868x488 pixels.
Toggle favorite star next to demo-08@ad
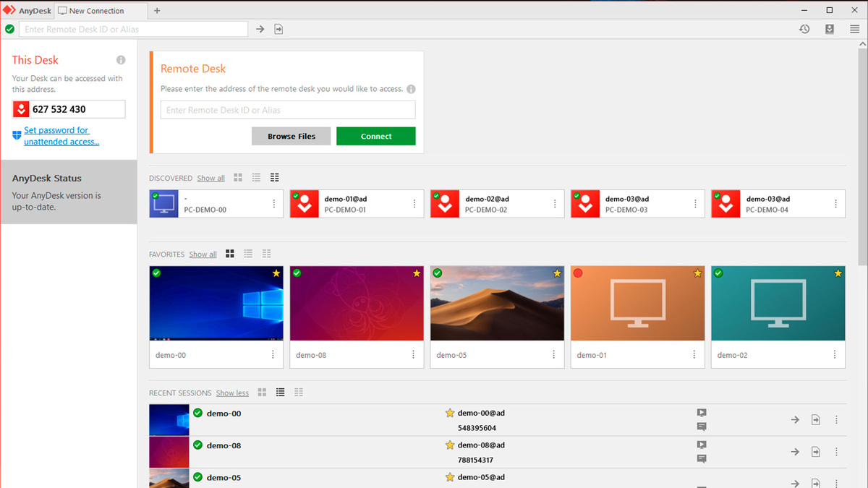tap(450, 445)
